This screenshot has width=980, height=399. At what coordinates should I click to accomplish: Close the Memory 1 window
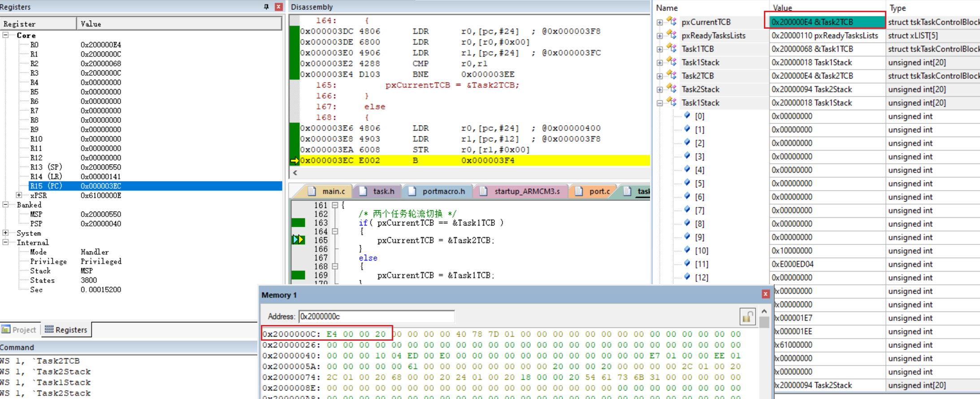click(766, 294)
